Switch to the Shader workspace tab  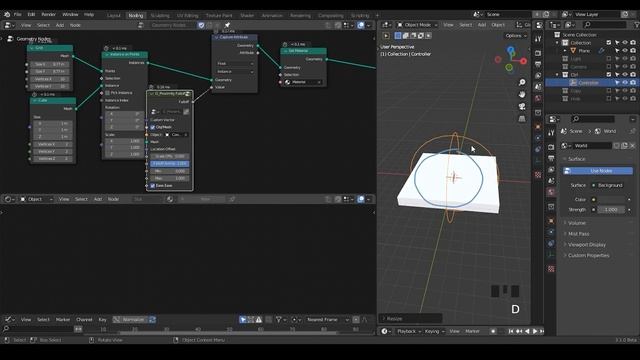coord(247,16)
